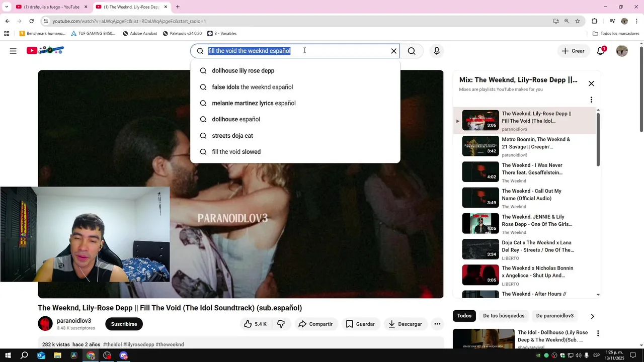Screen dimensions: 644x362
Task: Select De paranoidlov3 filter chip
Action: 555,316
